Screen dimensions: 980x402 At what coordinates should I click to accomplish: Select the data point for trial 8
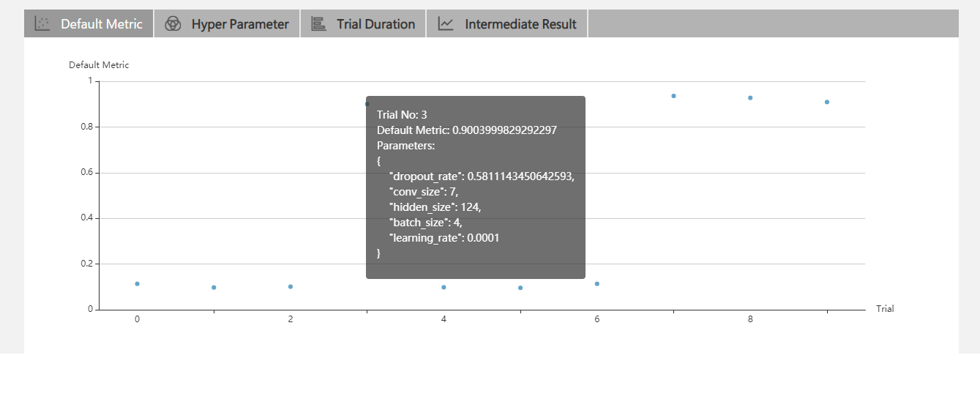750,97
